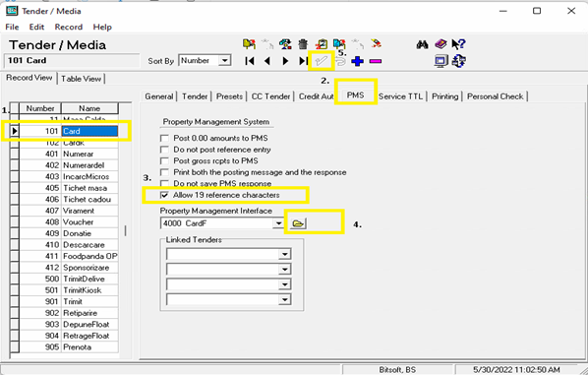Viewport: 588px width, 375px height.
Task: Open the Personal Check tab
Action: coord(495,96)
